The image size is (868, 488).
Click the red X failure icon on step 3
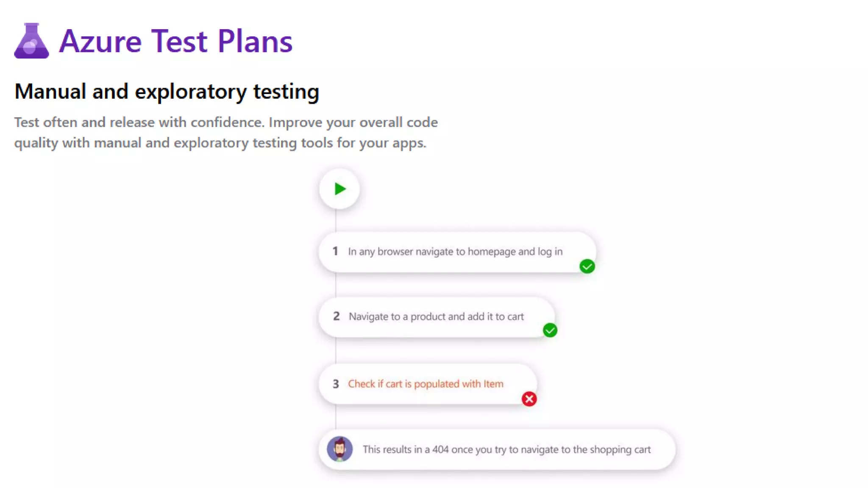tap(529, 399)
